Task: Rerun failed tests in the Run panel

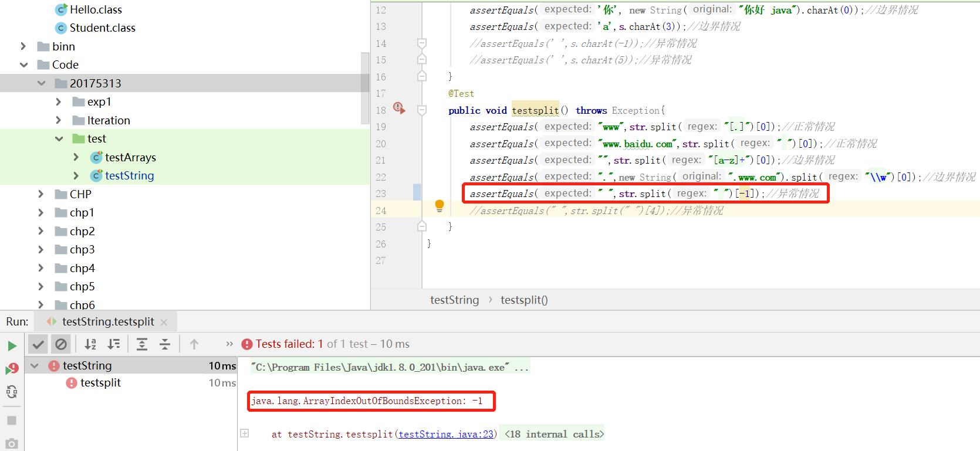Action: 12,368
